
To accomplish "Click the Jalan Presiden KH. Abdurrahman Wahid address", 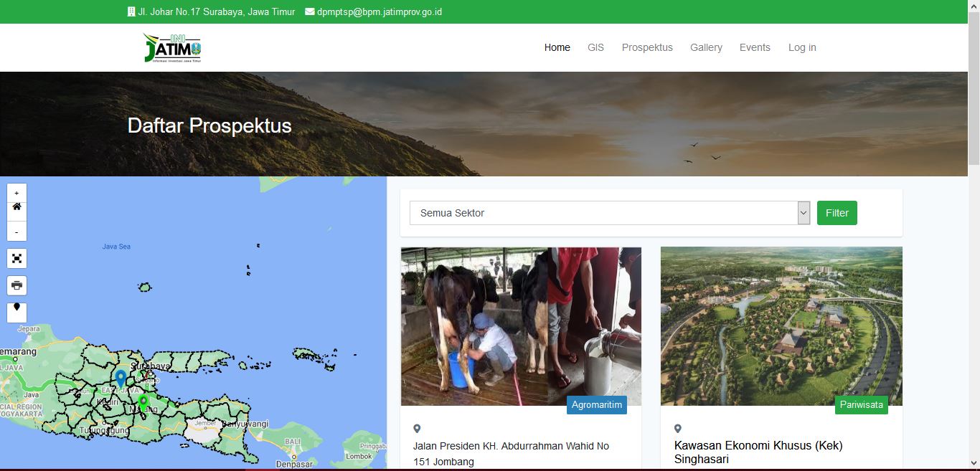I will pos(511,454).
